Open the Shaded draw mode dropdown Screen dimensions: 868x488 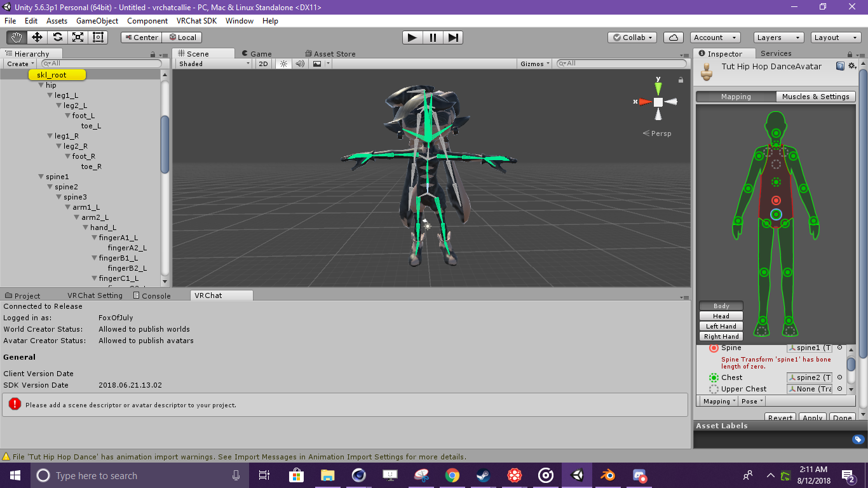coord(215,64)
